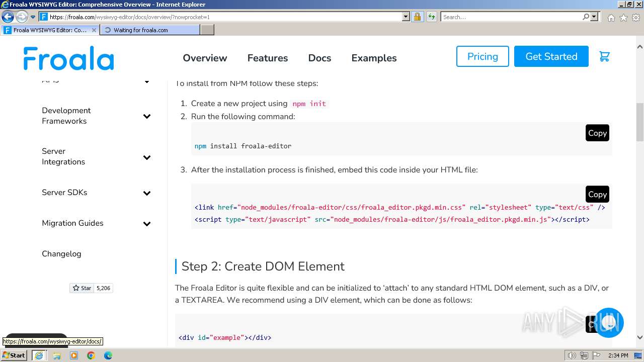Click the Froala logo
This screenshot has width=644, height=362.
tap(68, 58)
